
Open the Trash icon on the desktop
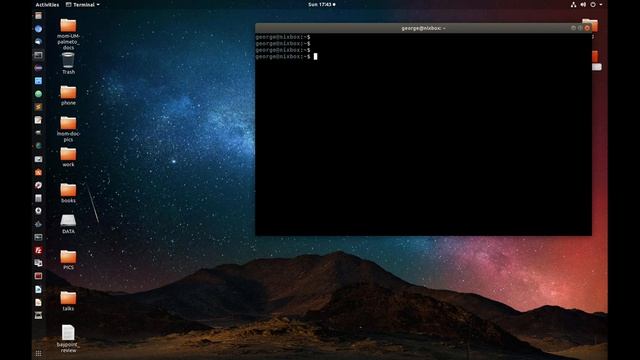click(68, 60)
